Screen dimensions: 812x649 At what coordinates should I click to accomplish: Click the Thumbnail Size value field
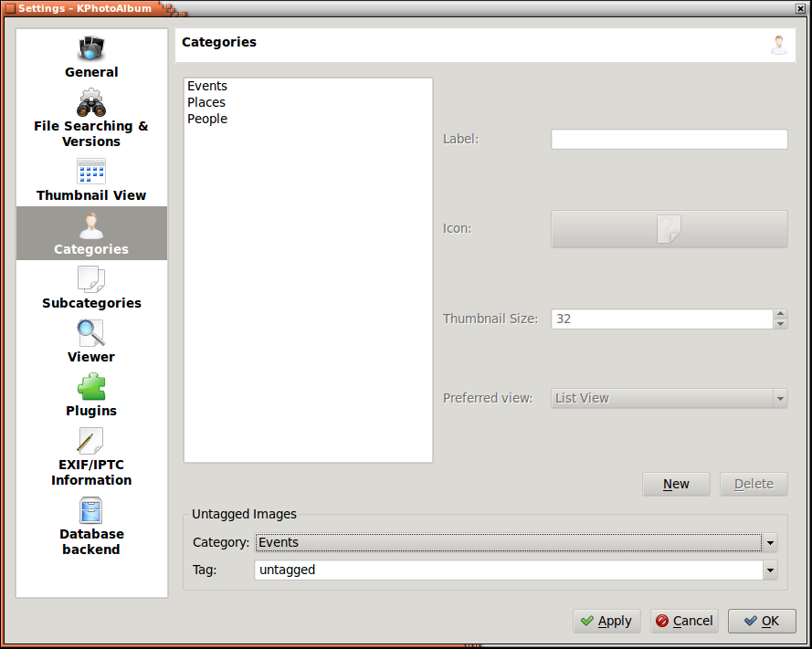click(662, 319)
